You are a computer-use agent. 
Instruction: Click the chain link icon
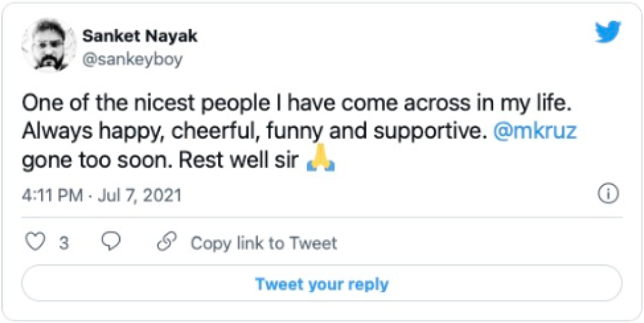[x=168, y=243]
